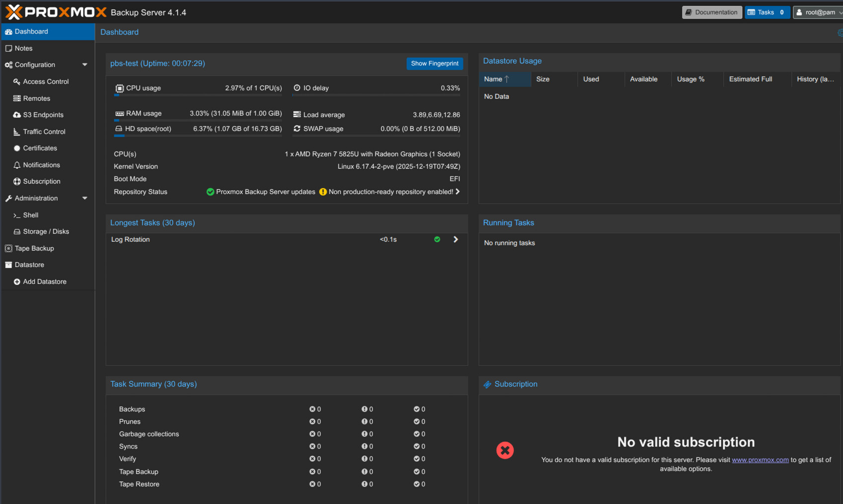Click the red No valid subscription icon
The width and height of the screenshot is (843, 504).
click(x=505, y=450)
